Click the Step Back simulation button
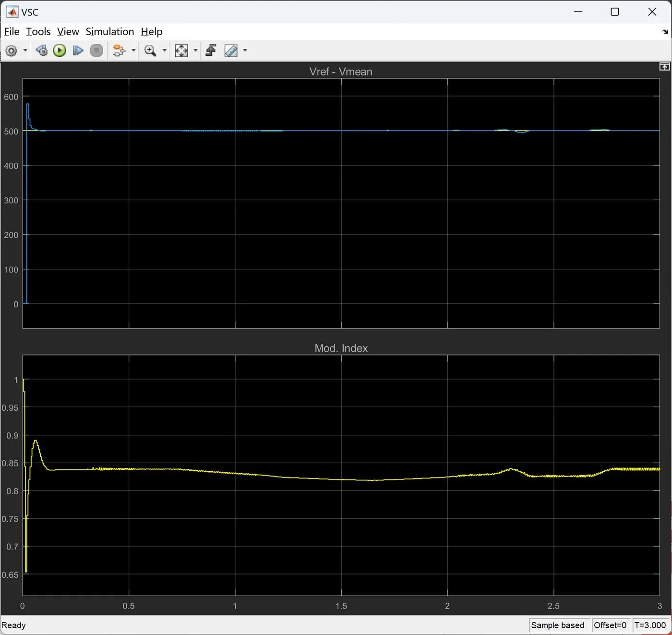This screenshot has width=672, height=635. (42, 50)
